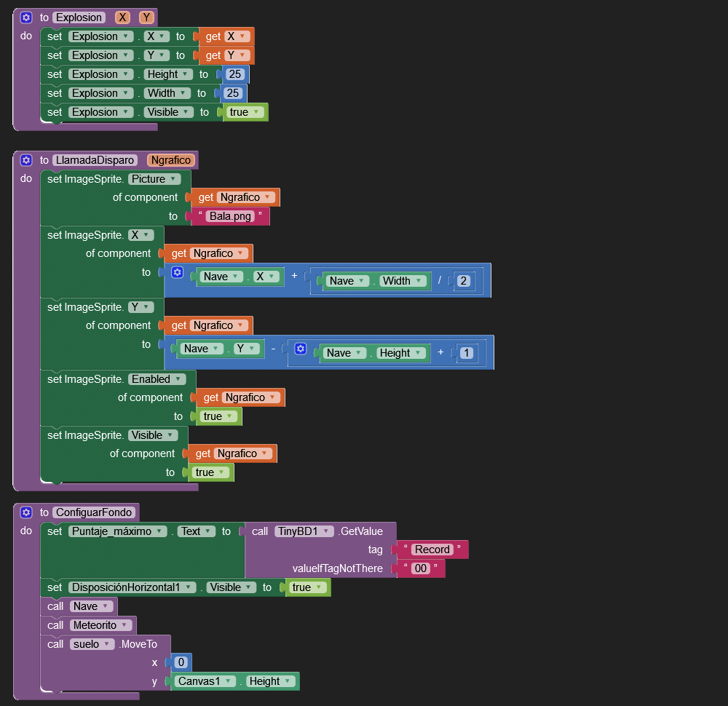This screenshot has width=728, height=706.
Task: Expand the TinyBD1 component dropdown
Action: point(304,531)
